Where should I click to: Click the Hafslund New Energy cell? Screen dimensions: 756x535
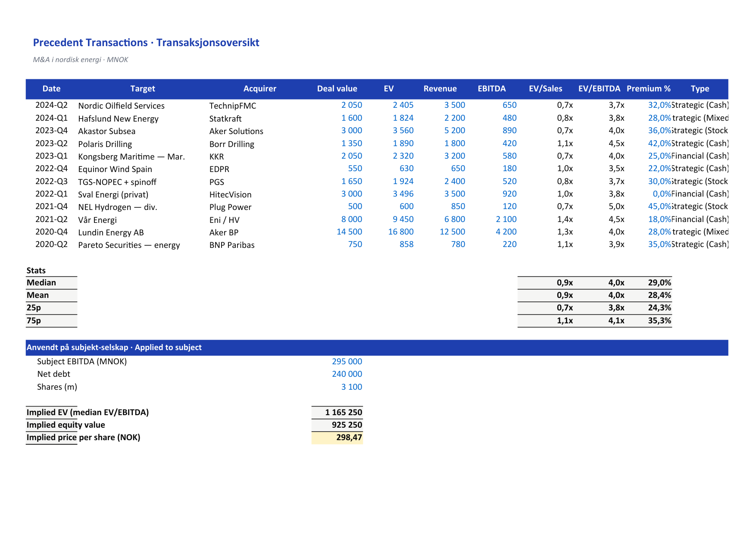[118, 119]
